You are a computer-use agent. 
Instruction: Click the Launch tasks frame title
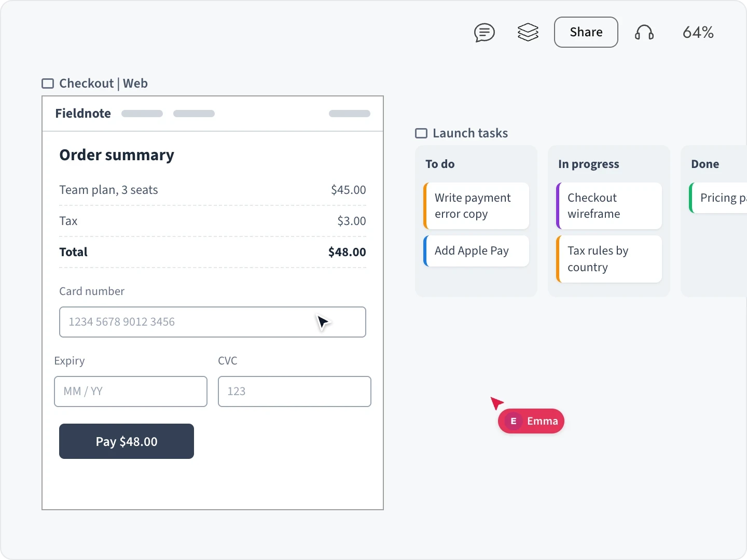(470, 133)
